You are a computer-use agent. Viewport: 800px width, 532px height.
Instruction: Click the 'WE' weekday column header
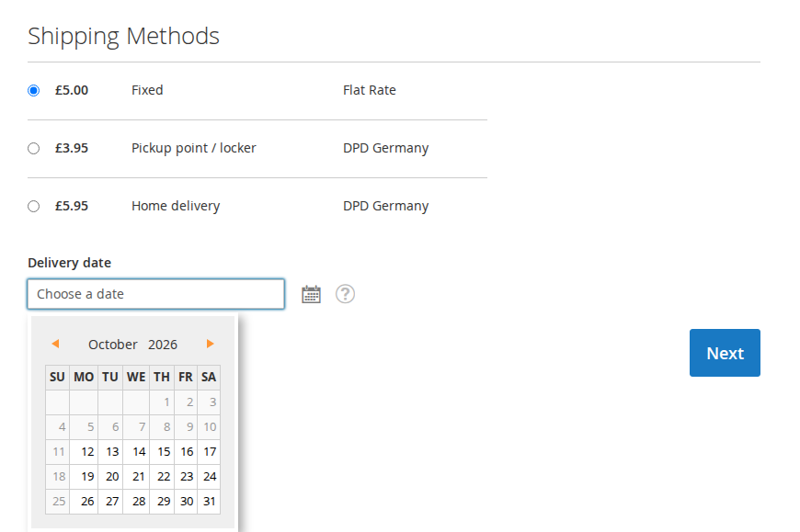tap(136, 377)
